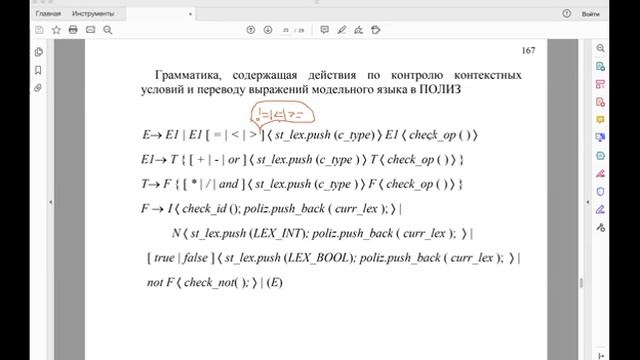Open the Create PDF tool in right pane

click(600, 102)
